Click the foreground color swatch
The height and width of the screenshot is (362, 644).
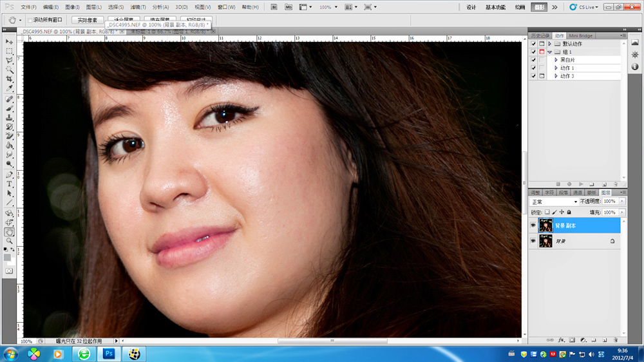click(x=8, y=256)
